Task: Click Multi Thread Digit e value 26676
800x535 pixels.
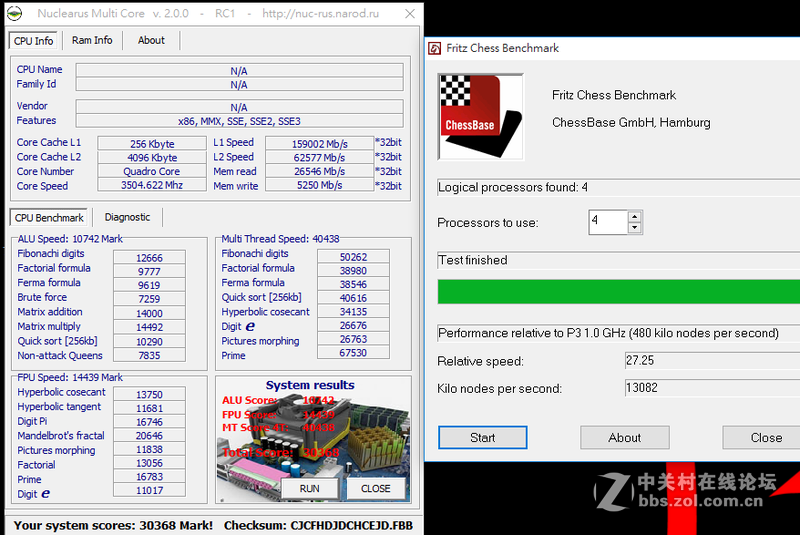Action: coord(353,325)
